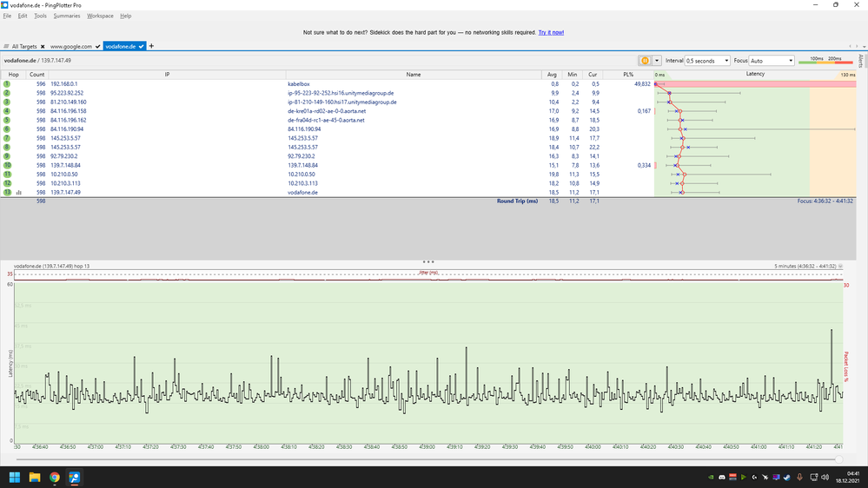This screenshot has width=868, height=488.
Task: Click the pane splitter three-dots handle
Action: [427, 261]
